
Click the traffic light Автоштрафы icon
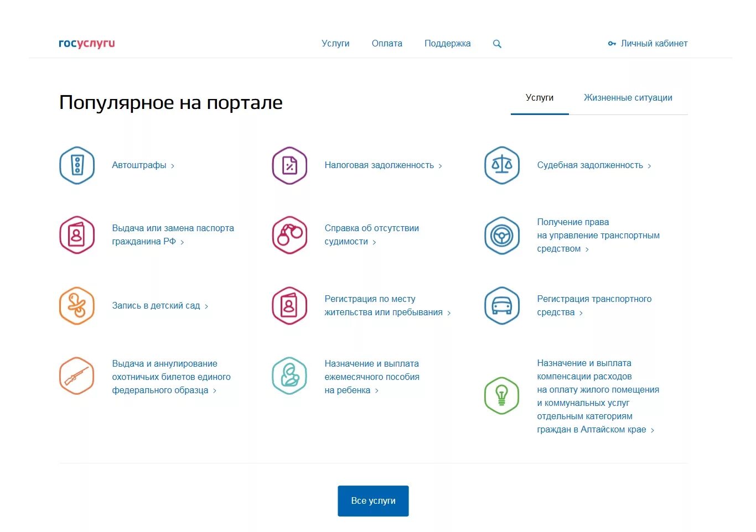click(x=77, y=165)
